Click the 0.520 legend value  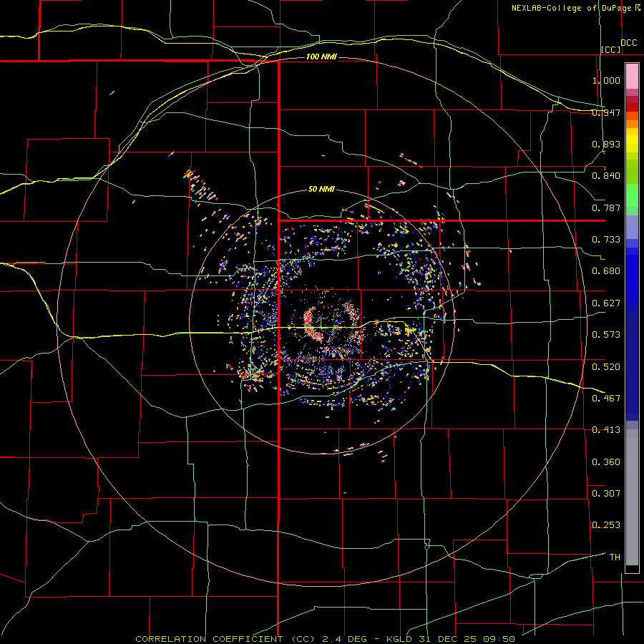tap(606, 367)
